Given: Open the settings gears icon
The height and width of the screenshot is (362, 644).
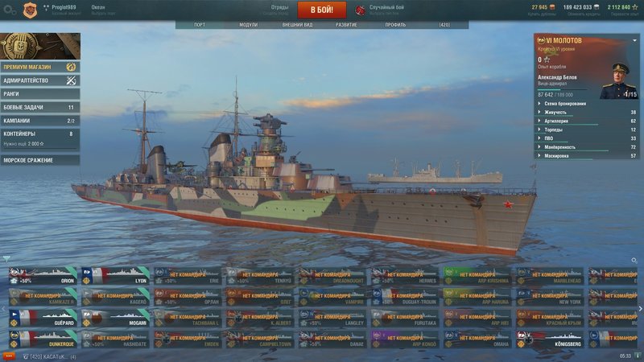Looking at the screenshot, I should coord(10,10).
